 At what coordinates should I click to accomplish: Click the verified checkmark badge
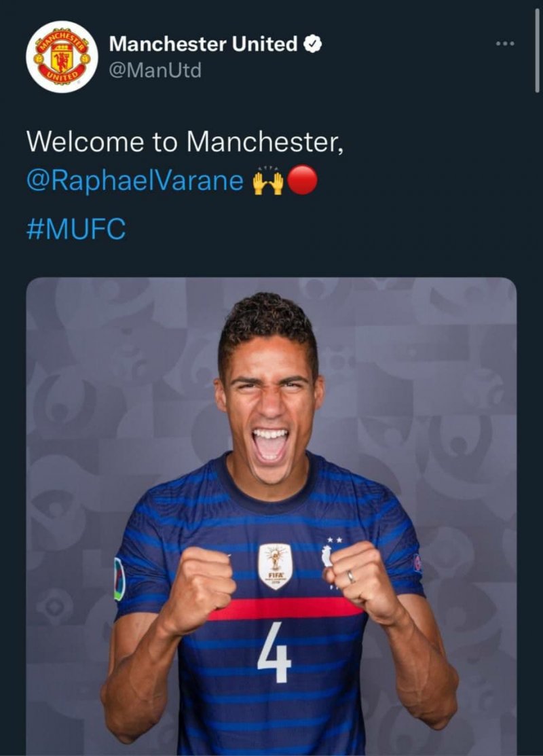pyautogui.click(x=312, y=45)
